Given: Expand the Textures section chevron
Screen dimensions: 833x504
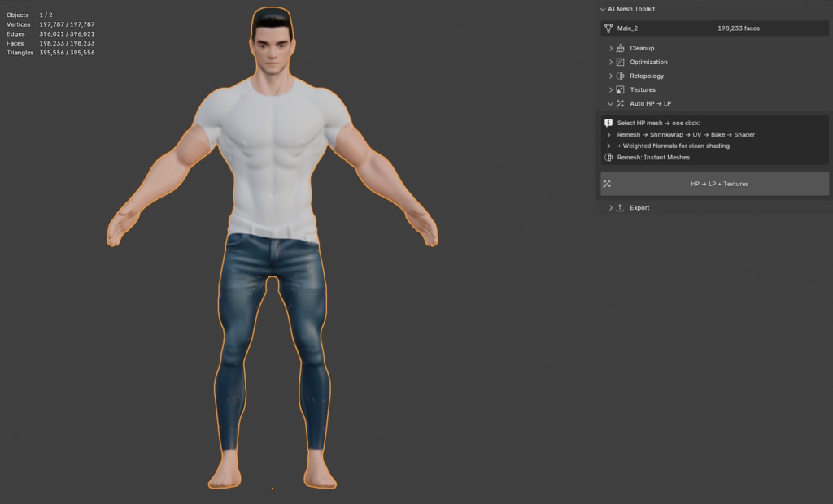Looking at the screenshot, I should (610, 89).
